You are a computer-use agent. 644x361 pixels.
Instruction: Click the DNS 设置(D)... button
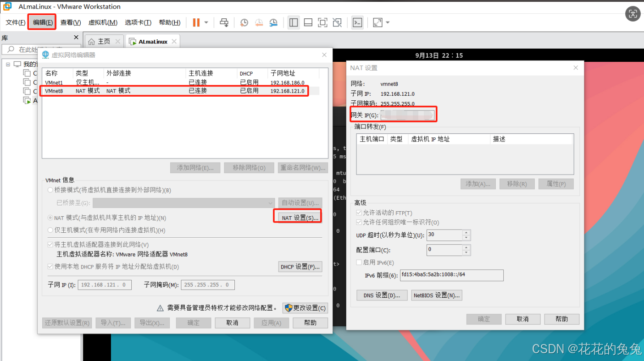382,295
